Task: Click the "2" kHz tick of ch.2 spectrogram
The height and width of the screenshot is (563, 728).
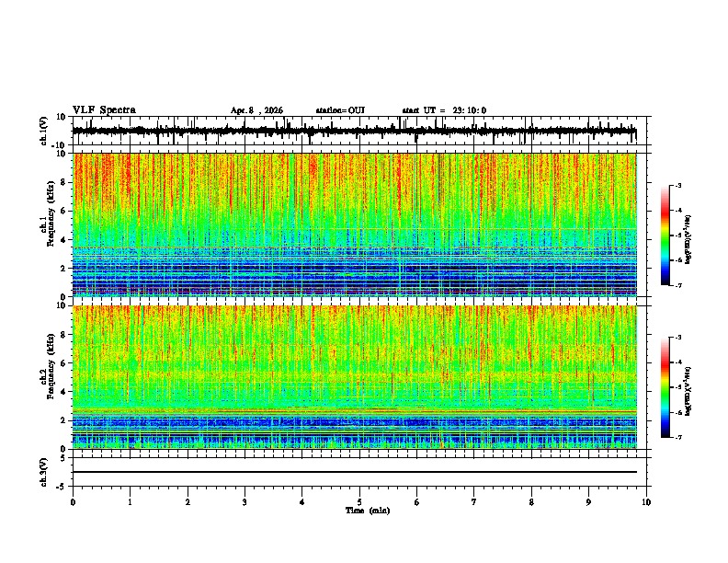Action: click(x=63, y=420)
